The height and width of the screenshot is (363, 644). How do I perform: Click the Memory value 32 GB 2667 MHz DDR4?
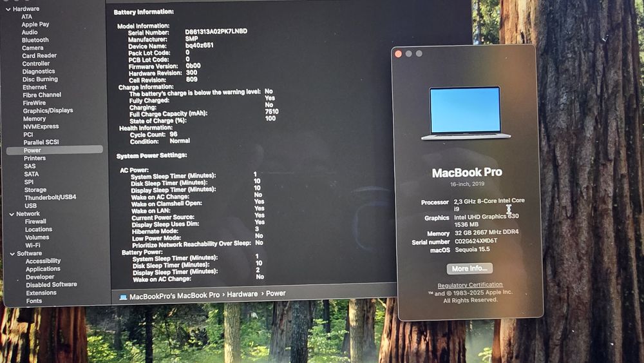pos(486,233)
